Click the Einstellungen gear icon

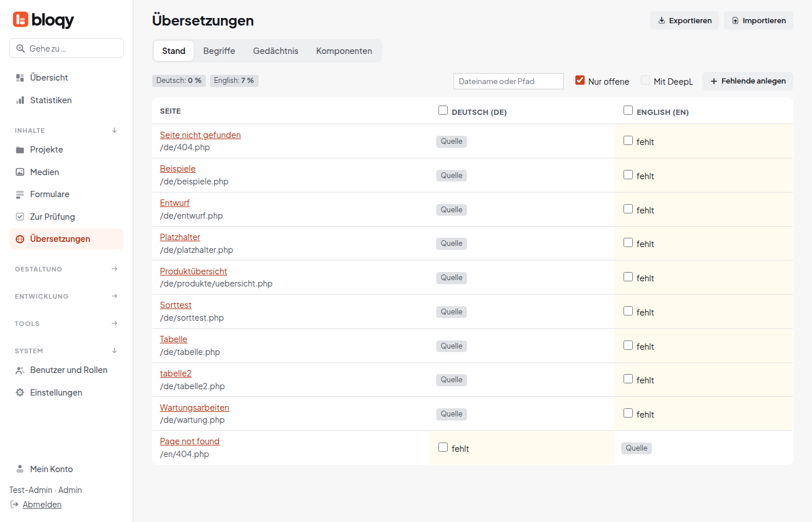(20, 393)
